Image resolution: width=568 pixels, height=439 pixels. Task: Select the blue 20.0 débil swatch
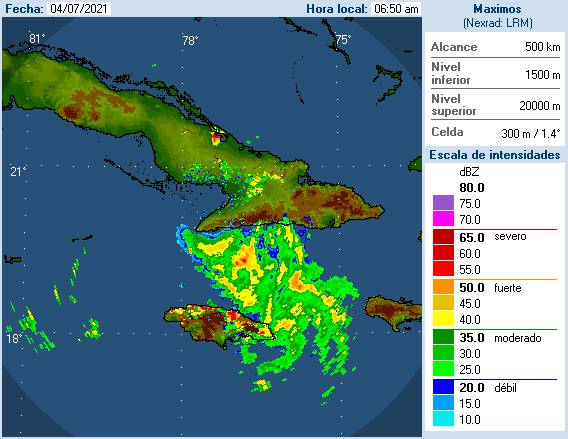pos(443,387)
